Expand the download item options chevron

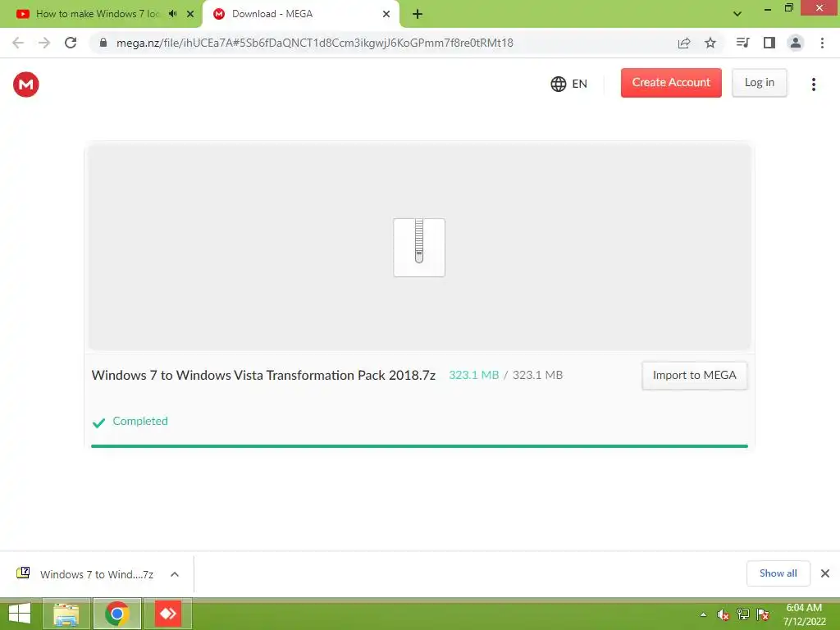175,574
